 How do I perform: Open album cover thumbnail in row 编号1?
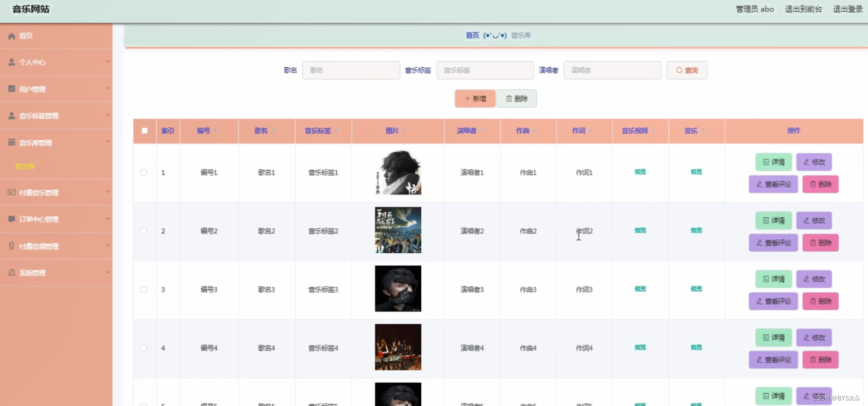point(398,172)
